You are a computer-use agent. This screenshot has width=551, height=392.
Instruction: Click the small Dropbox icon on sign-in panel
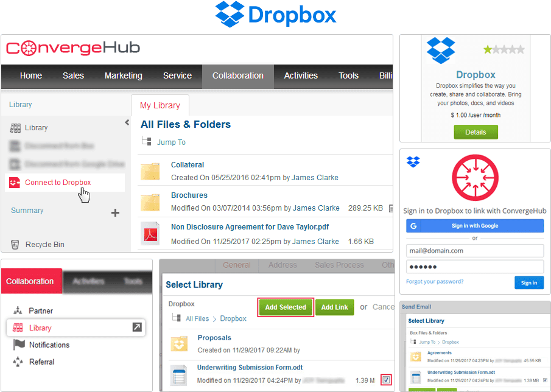[413, 161]
